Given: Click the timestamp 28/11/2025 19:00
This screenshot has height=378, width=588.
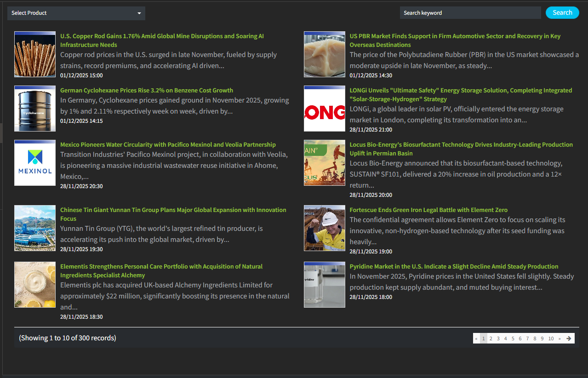Looking at the screenshot, I should tap(371, 252).
